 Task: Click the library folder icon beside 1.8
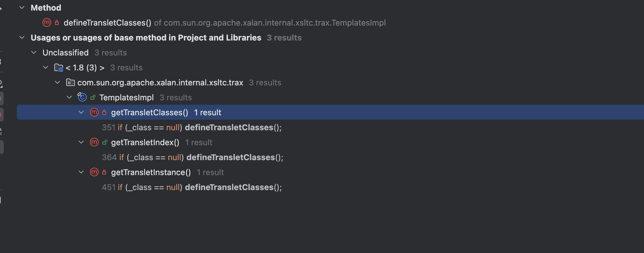click(58, 68)
